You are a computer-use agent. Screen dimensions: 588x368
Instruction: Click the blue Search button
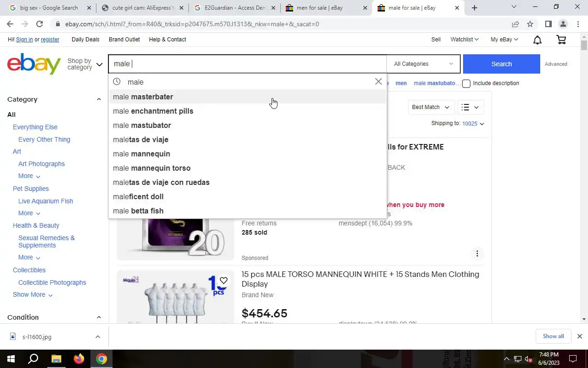pyautogui.click(x=501, y=64)
